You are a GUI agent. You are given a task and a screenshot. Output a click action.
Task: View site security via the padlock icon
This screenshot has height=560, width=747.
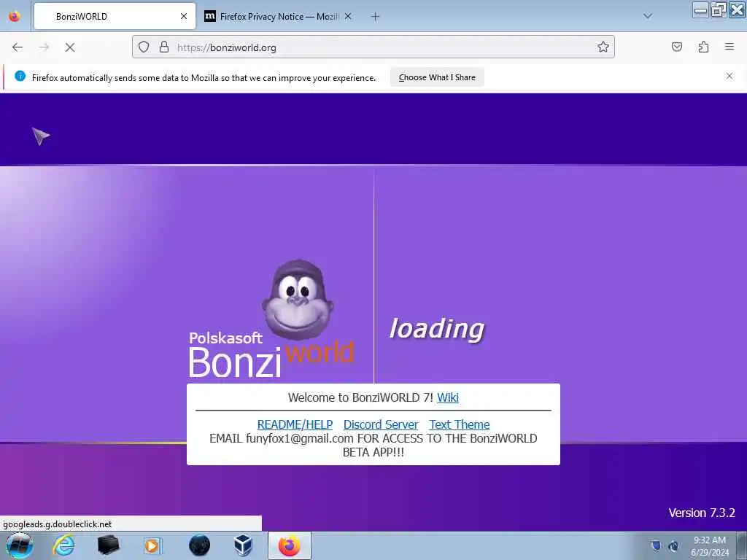coord(164,47)
